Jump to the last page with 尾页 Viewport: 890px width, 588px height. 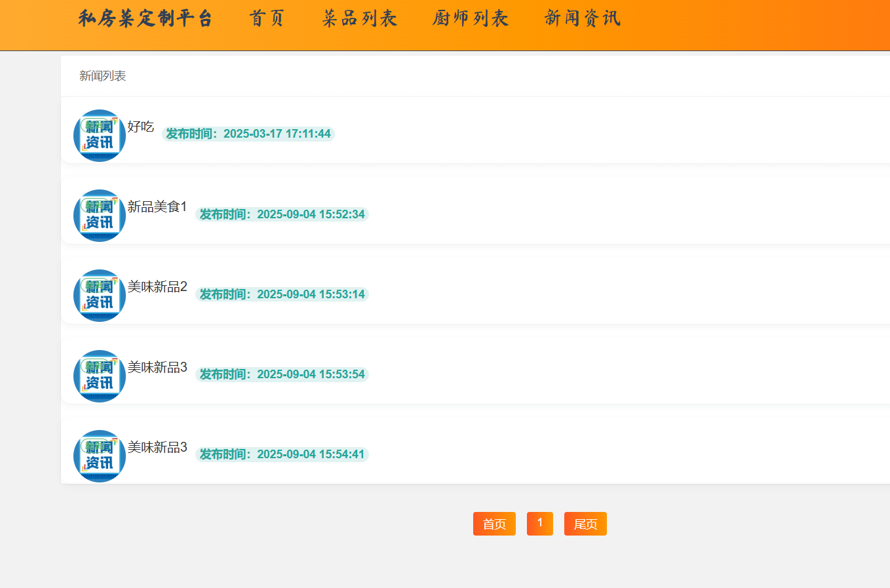coord(585,524)
